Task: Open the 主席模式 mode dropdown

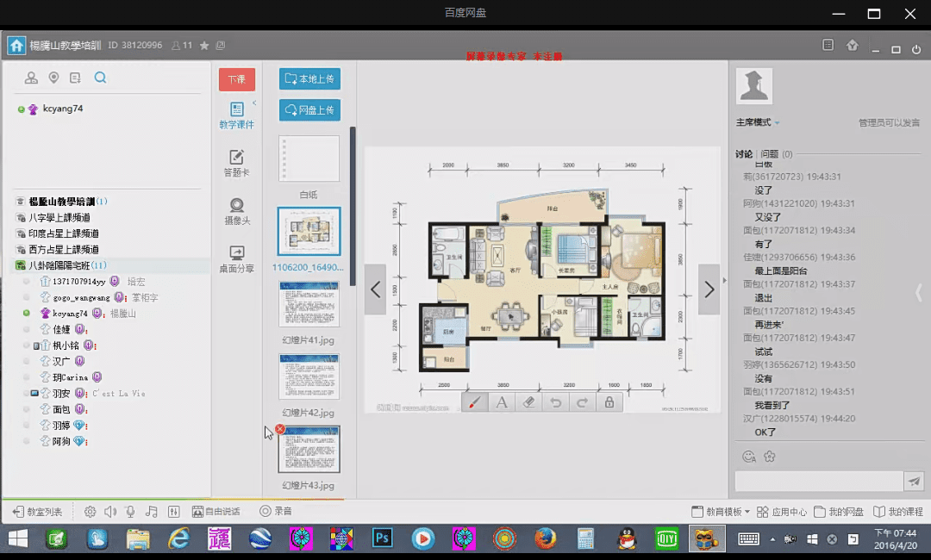Action: [758, 122]
